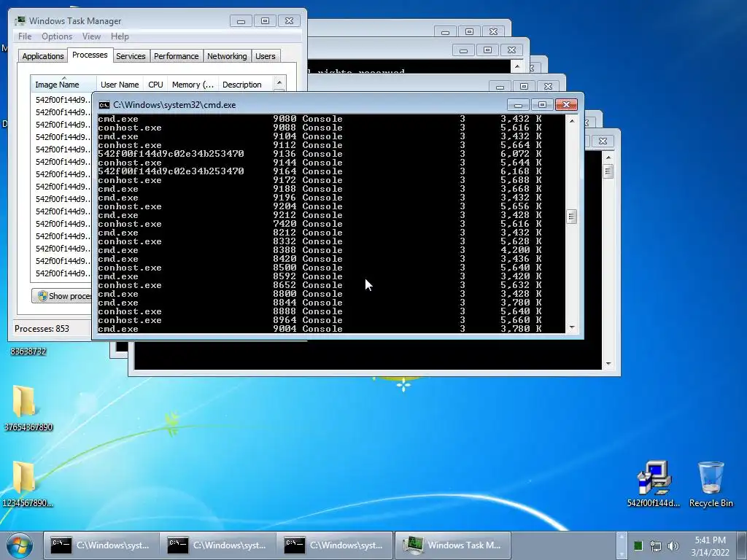Open the Recycle Bin desktop icon

711,483
